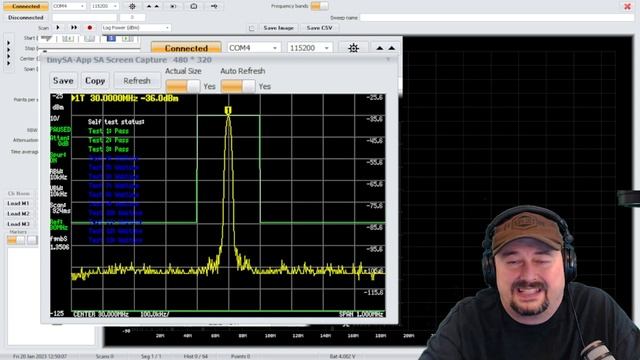This screenshot has width=640, height=360.
Task: Tick the checkbox left of Save Image
Action: tap(251, 28)
